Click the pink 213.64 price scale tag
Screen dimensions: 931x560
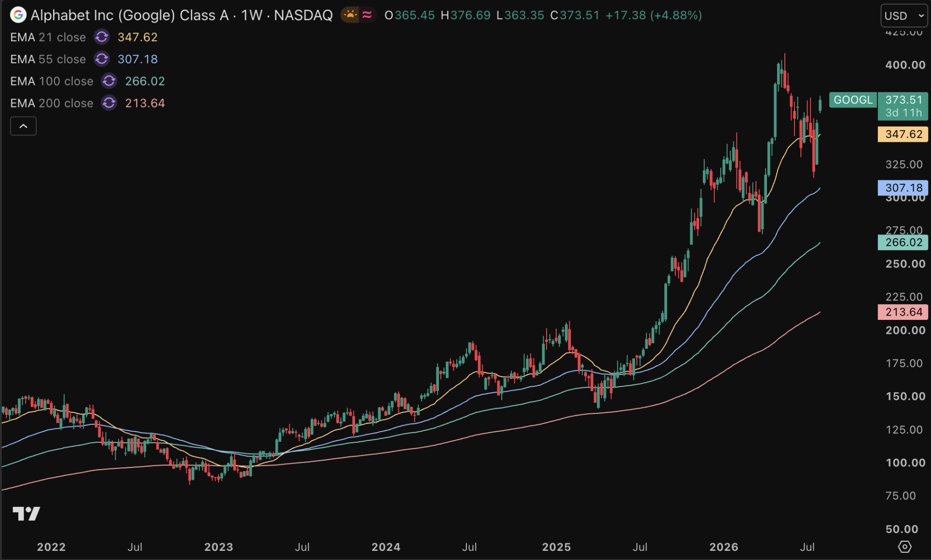pyautogui.click(x=903, y=312)
